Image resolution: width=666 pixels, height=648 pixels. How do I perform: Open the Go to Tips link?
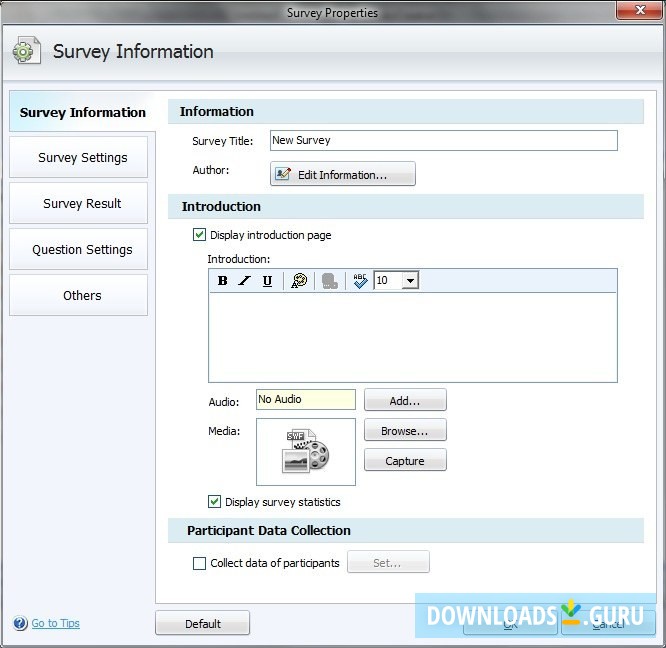pos(55,624)
